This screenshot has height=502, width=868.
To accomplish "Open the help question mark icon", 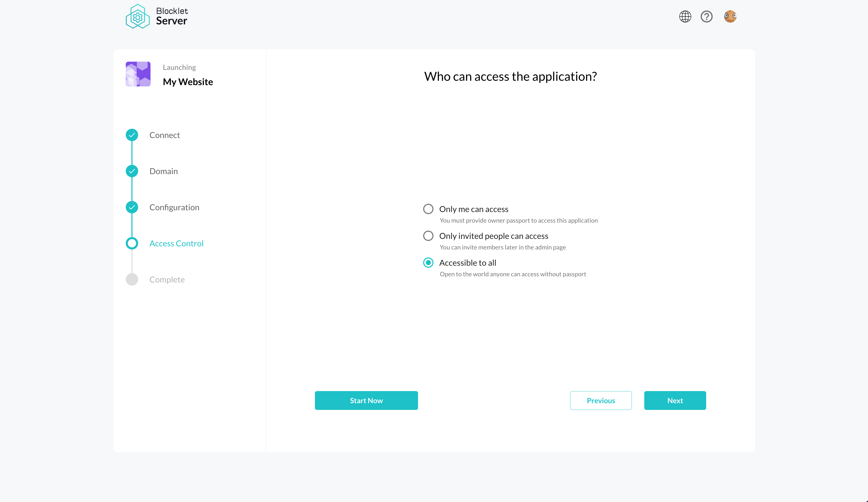I will [706, 17].
